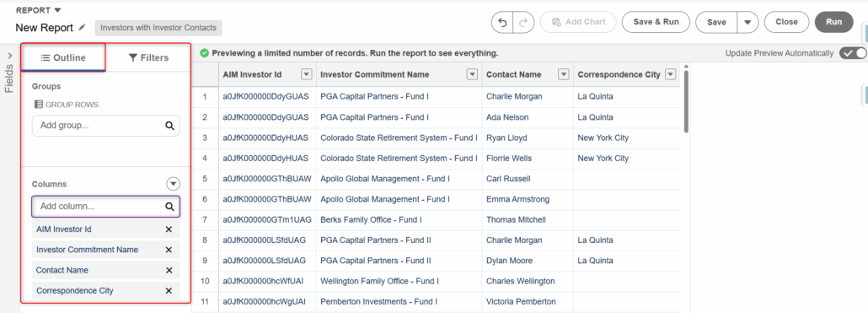The image size is (868, 313).
Task: Open Columns section dropdown menu
Action: pyautogui.click(x=174, y=183)
